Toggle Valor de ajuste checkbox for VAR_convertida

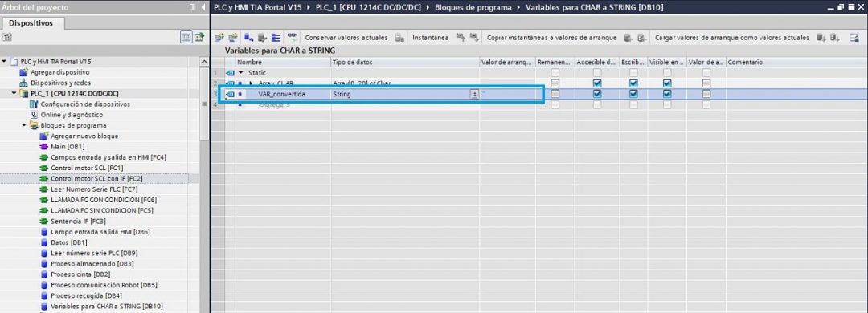click(706, 94)
